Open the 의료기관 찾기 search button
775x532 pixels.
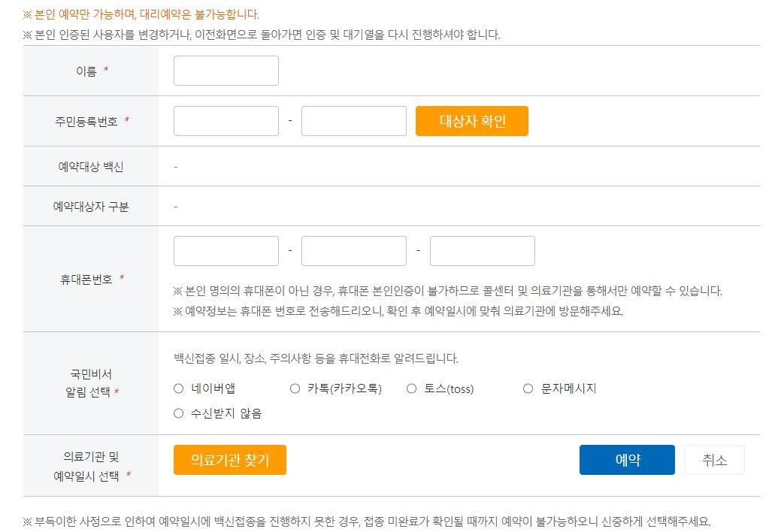tap(230, 460)
